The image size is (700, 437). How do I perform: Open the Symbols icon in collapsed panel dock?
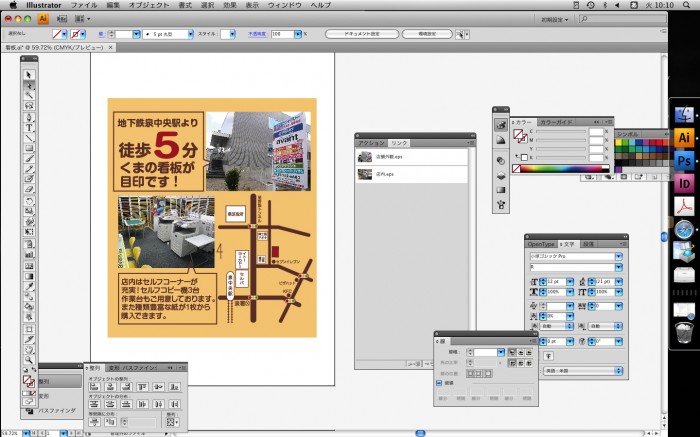501,205
